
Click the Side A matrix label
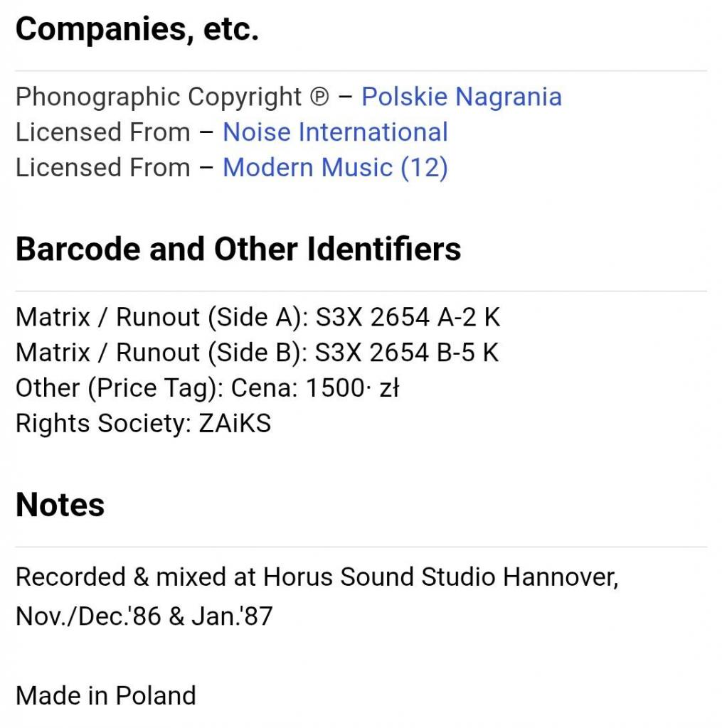(x=161, y=317)
